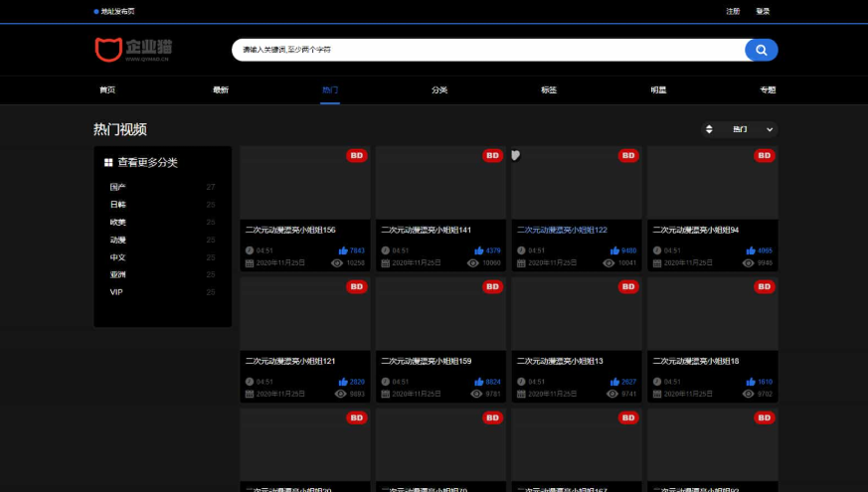Like video 122 with thumbs-up icon

(x=614, y=250)
